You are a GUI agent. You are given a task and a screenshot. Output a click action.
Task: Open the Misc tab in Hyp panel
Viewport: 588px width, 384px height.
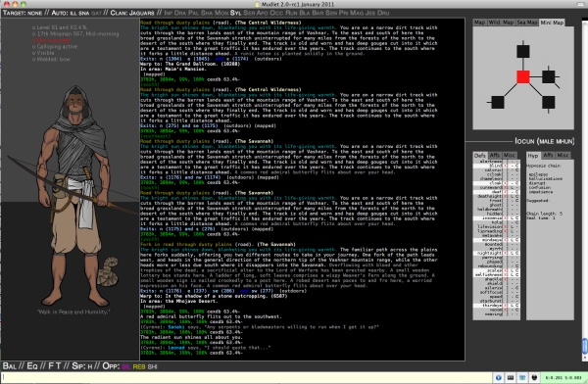point(563,155)
